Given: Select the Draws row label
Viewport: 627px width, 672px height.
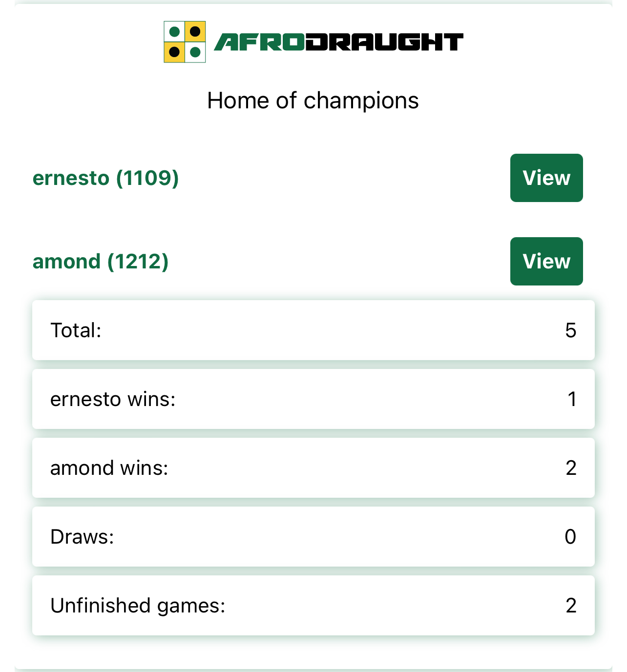Looking at the screenshot, I should [82, 537].
